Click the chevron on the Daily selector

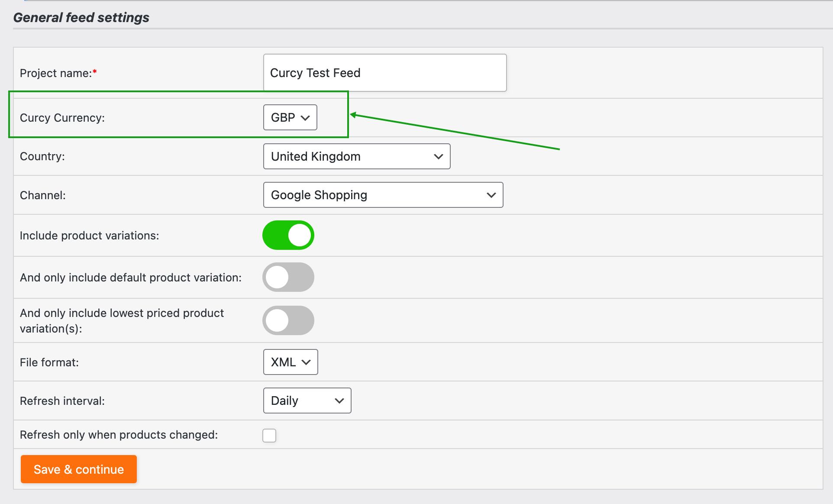click(339, 401)
